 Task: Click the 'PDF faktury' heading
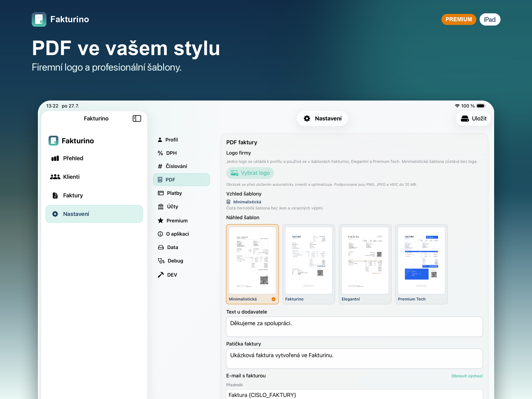tap(241, 142)
